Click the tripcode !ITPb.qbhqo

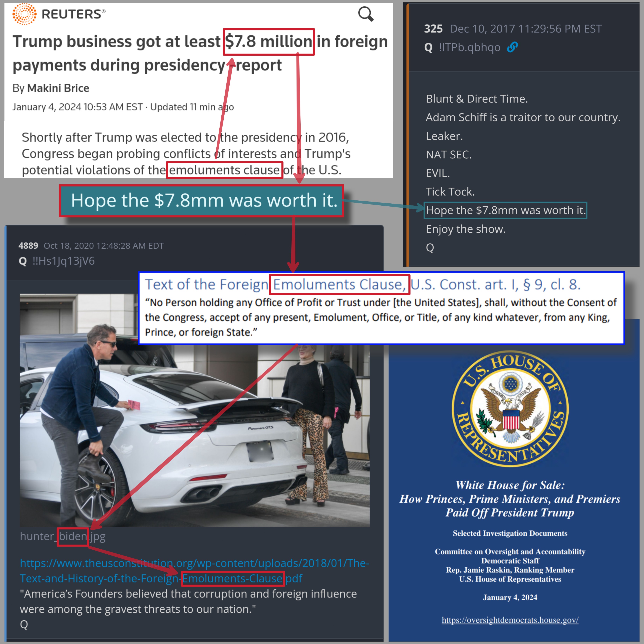469,47
